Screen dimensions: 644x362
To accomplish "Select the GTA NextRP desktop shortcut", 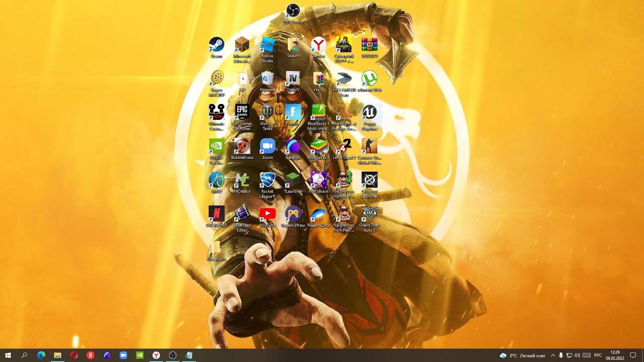I will pos(216,217).
